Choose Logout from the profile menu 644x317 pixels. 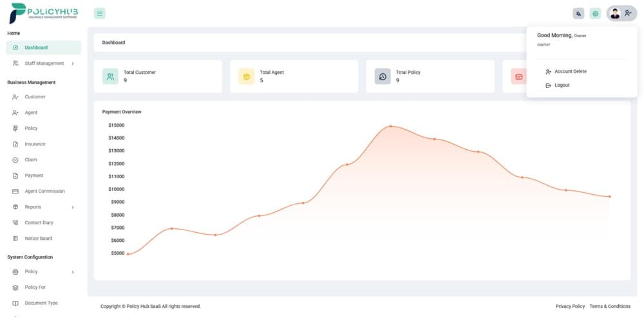click(562, 85)
